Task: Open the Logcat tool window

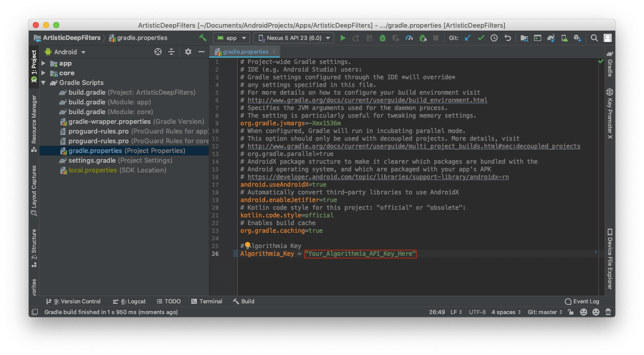Action: 129,301
